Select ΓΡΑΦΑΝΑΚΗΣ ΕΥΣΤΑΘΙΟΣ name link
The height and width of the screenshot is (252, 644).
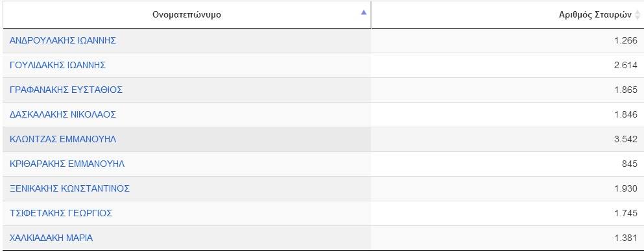pyautogui.click(x=66, y=90)
